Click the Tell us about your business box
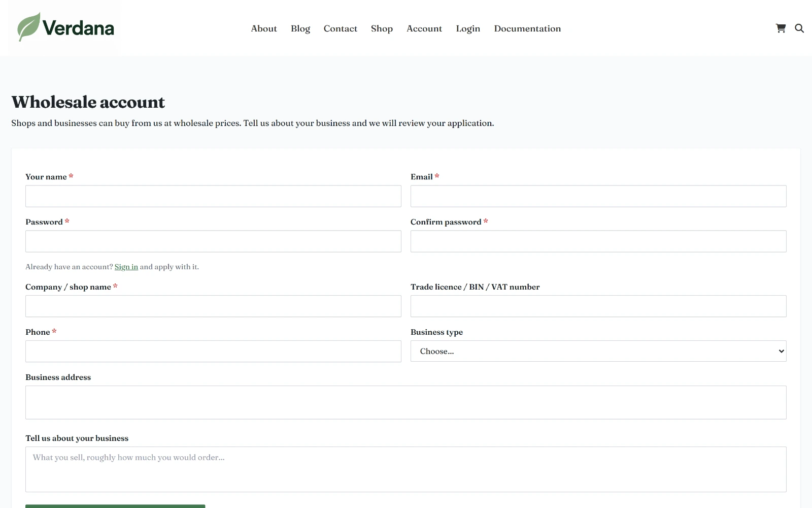Screen dimensions: 812x508 [x=406, y=469]
